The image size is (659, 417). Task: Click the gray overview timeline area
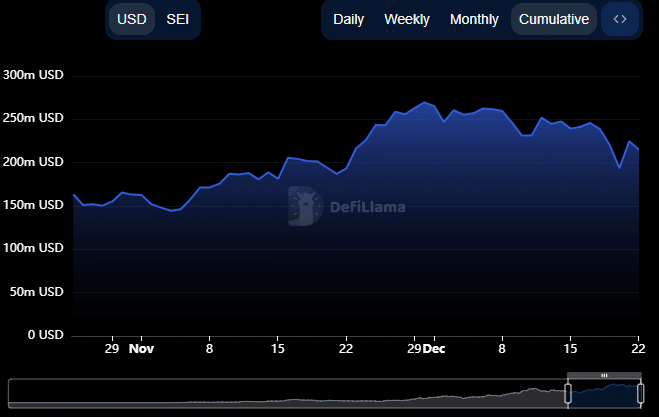(x=287, y=394)
